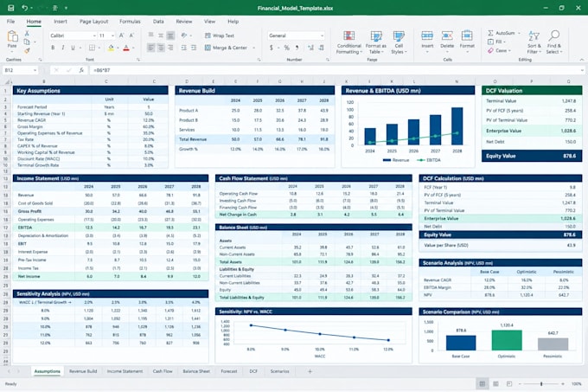Switch to the Page Layout ribbon tab
The image size is (588, 392).
pos(93,22)
